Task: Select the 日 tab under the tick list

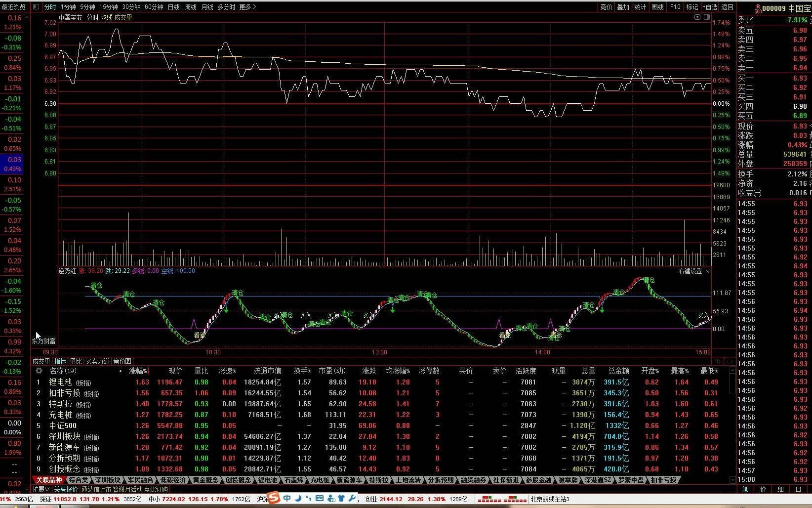Action: coord(799,489)
